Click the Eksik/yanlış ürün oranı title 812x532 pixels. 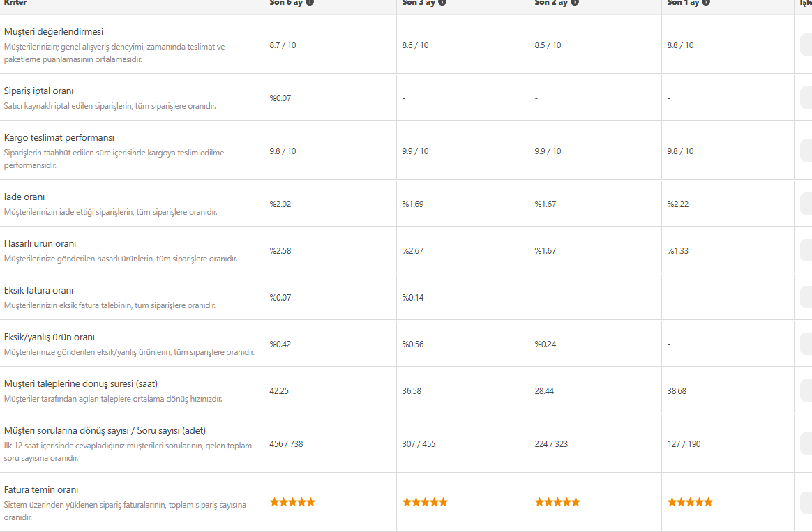point(50,337)
